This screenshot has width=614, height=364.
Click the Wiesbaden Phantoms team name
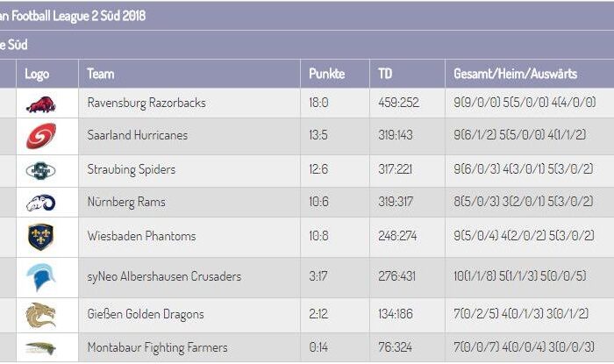pos(141,237)
